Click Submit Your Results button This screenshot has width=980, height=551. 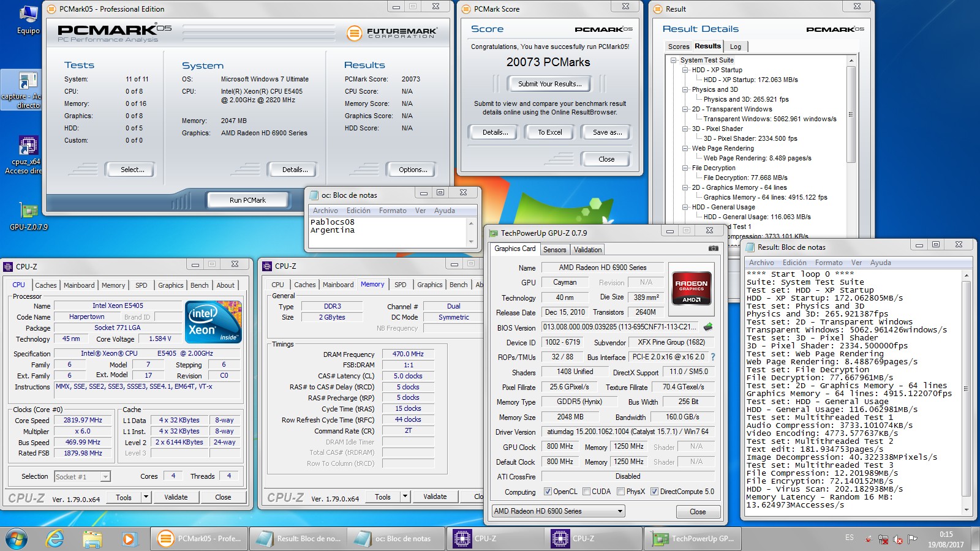coord(549,84)
